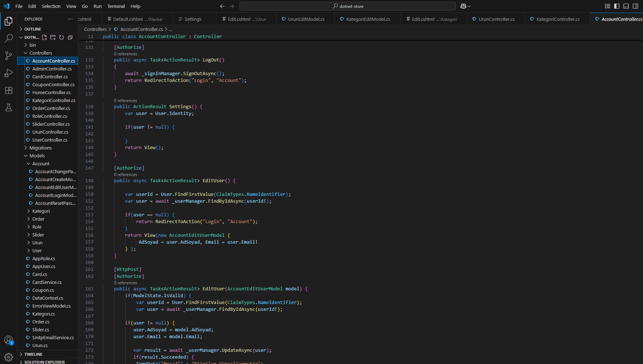Open the Run and Debug view
643x364 pixels.
point(9,73)
